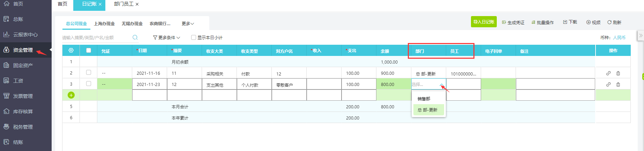Expand 更多条件 filter options

point(167,37)
